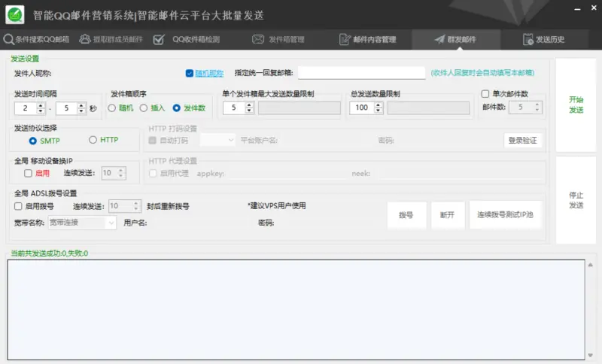Click the *建议VPS用户使用 note
The height and width of the screenshot is (364, 602).
click(277, 205)
